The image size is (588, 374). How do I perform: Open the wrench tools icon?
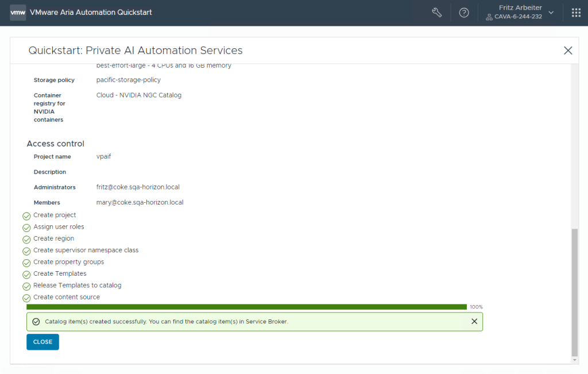pyautogui.click(x=436, y=13)
